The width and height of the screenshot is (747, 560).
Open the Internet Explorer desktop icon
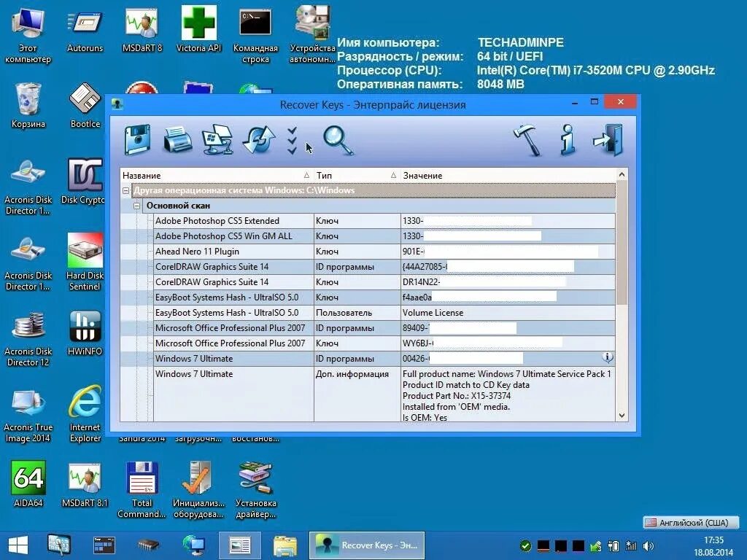pyautogui.click(x=85, y=414)
